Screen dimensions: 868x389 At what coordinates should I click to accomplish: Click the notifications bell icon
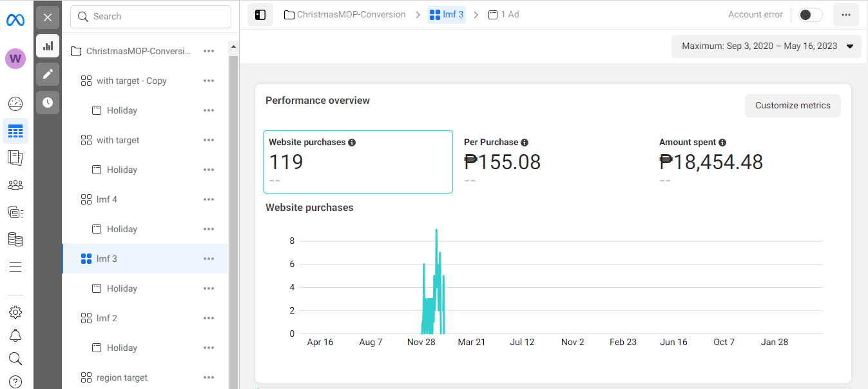(15, 335)
